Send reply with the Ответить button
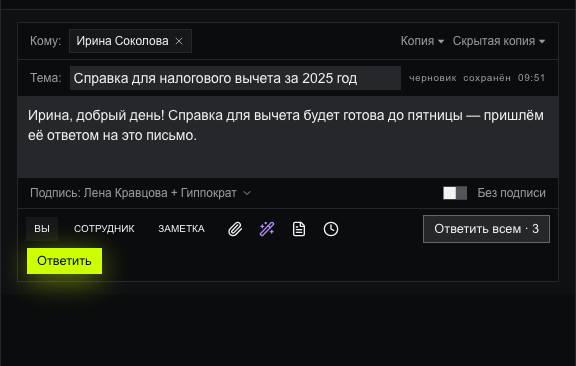The width and height of the screenshot is (576, 366). (x=64, y=261)
